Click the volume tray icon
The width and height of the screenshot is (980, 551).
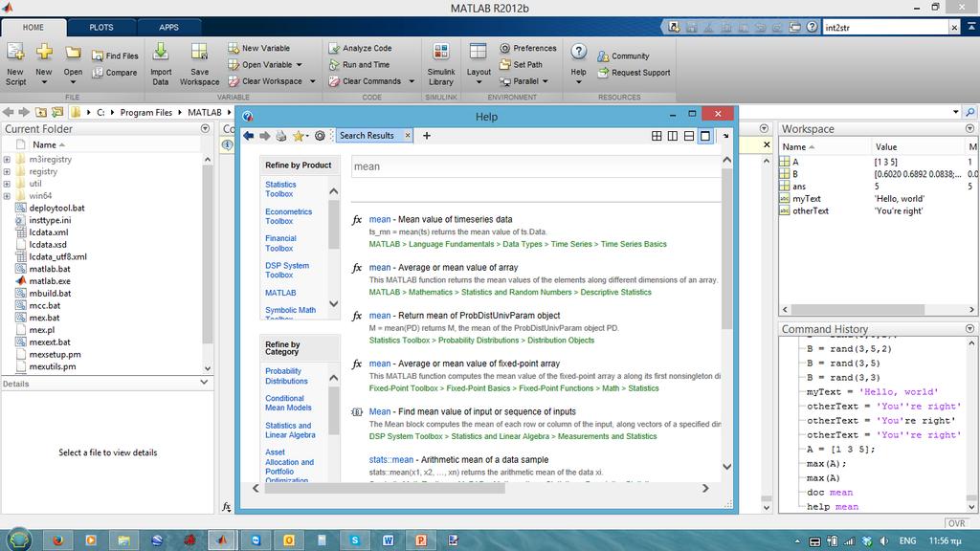point(883,541)
